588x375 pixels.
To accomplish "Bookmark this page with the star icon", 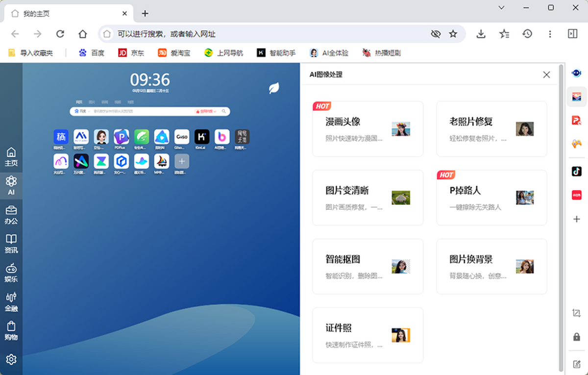I will 453,34.
